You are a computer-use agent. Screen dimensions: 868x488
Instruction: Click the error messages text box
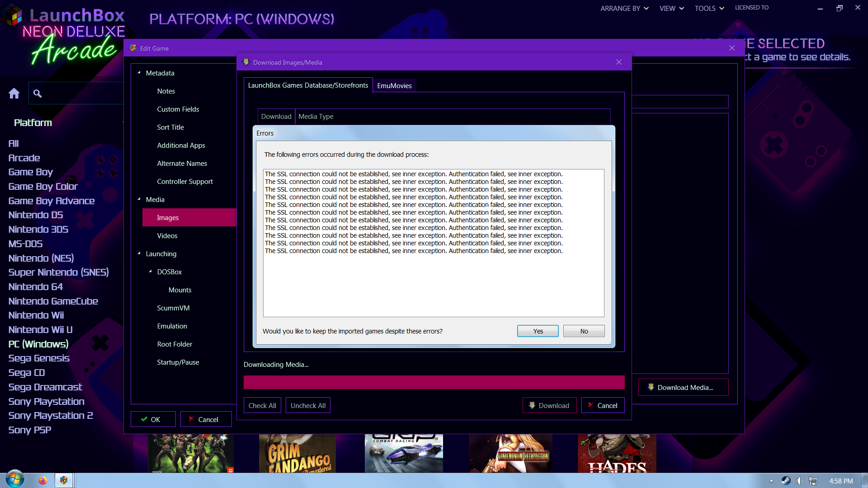pyautogui.click(x=434, y=243)
